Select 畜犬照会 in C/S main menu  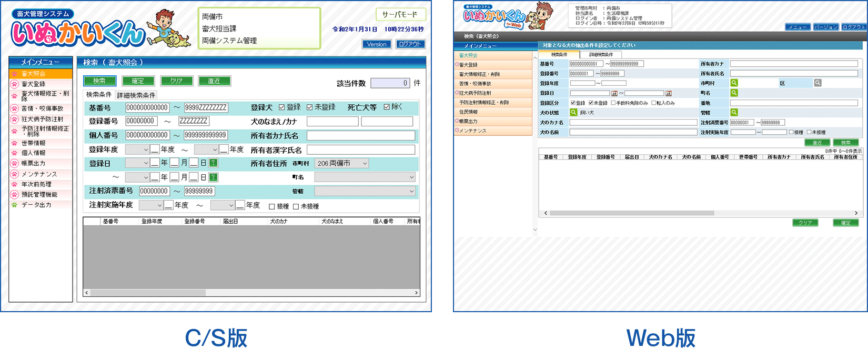pos(41,74)
